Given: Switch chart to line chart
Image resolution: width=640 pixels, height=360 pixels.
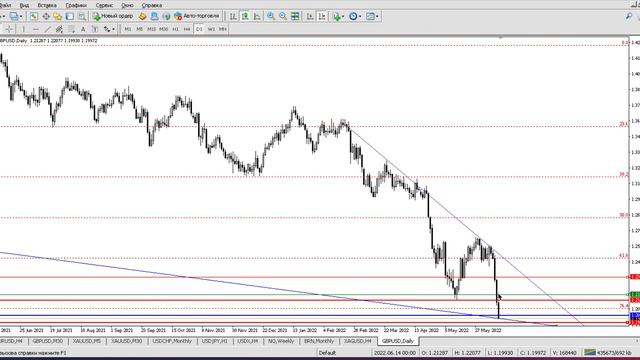Looking at the screenshot, I should [257, 16].
